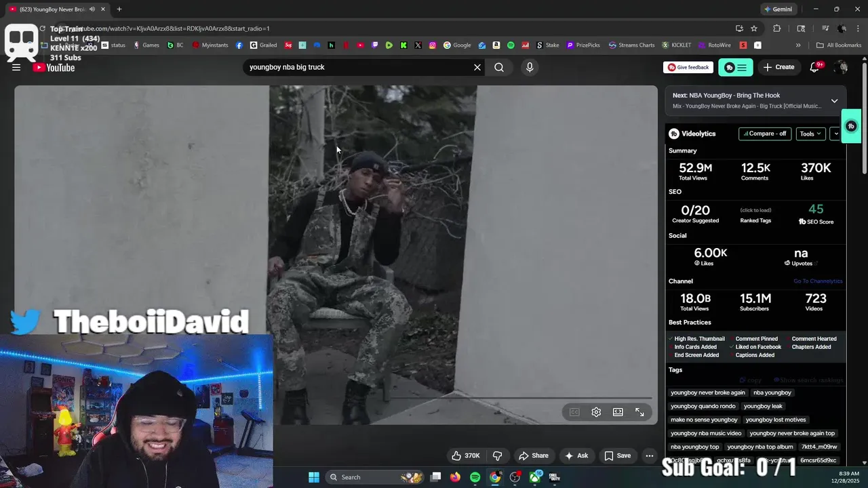Enter fullscreen in the video player
Image resolution: width=868 pixels, height=488 pixels.
pyautogui.click(x=639, y=412)
